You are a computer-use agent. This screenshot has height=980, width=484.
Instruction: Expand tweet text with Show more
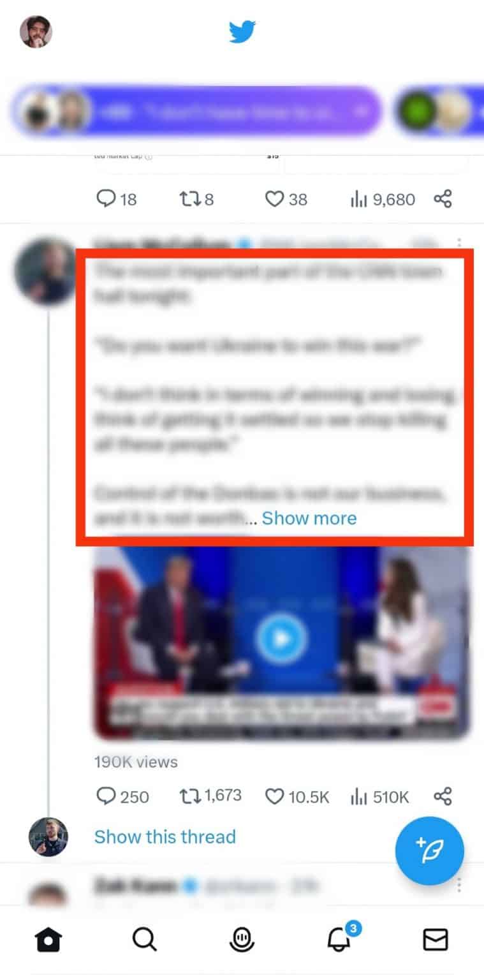click(309, 518)
